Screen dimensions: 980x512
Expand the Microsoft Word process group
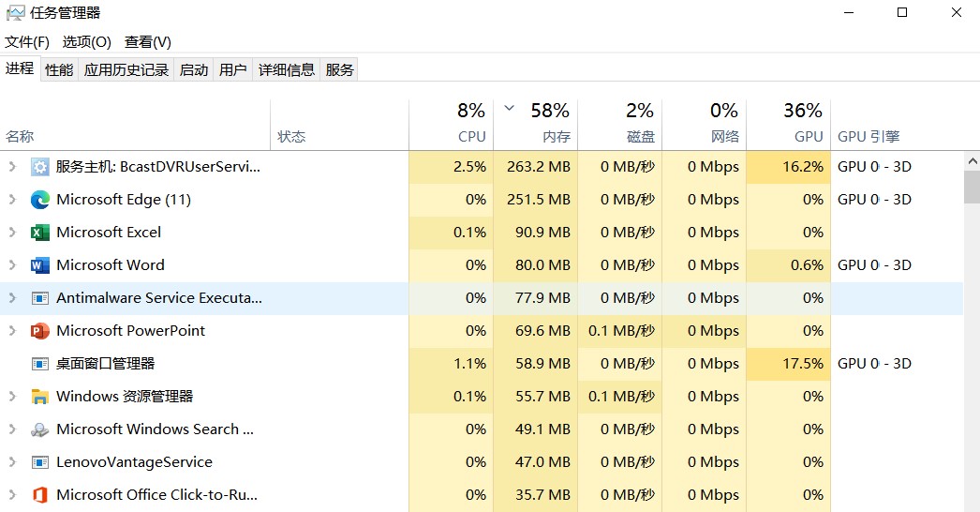point(12,265)
